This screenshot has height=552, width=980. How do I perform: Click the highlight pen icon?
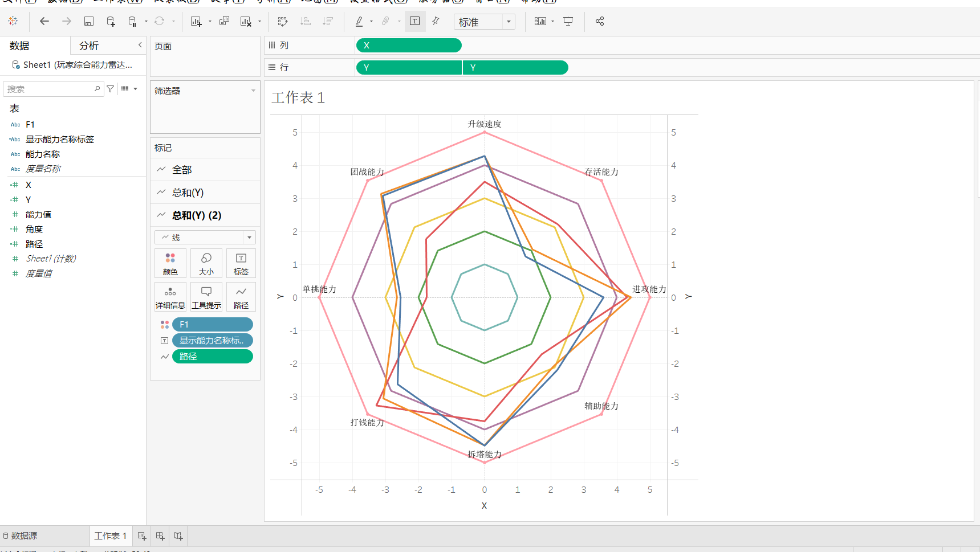(x=359, y=21)
